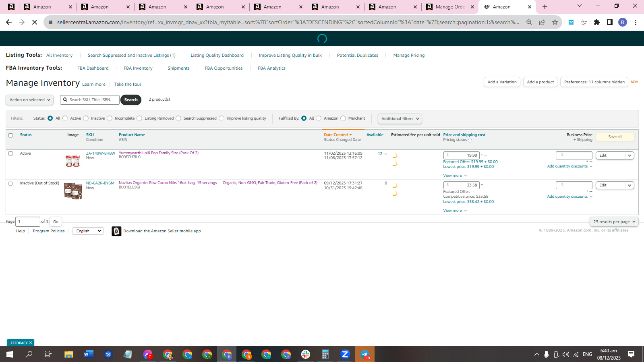Open Microsoft Word from the taskbar
Viewport: 644px width, 362px height.
click(89, 354)
